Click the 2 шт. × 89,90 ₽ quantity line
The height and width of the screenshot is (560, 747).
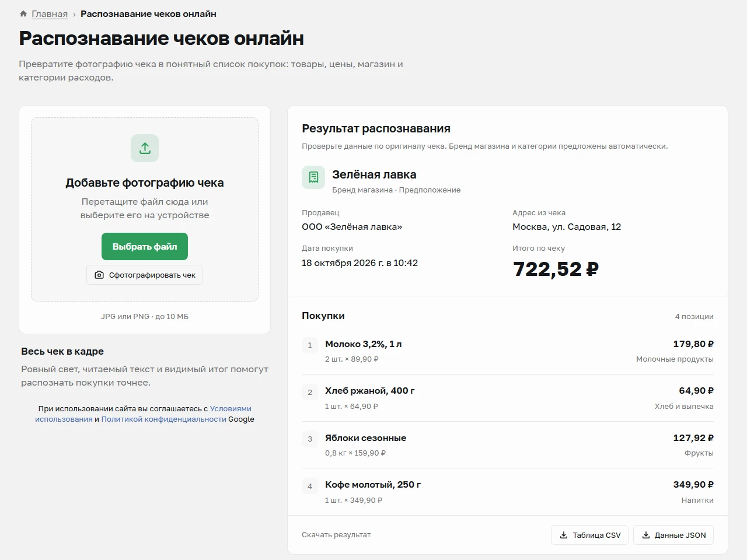click(x=352, y=359)
